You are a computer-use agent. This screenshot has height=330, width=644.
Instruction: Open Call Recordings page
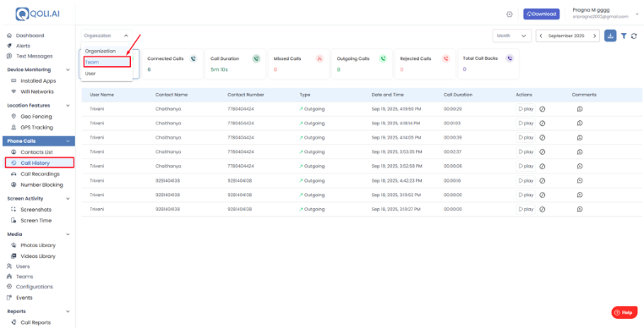[40, 173]
